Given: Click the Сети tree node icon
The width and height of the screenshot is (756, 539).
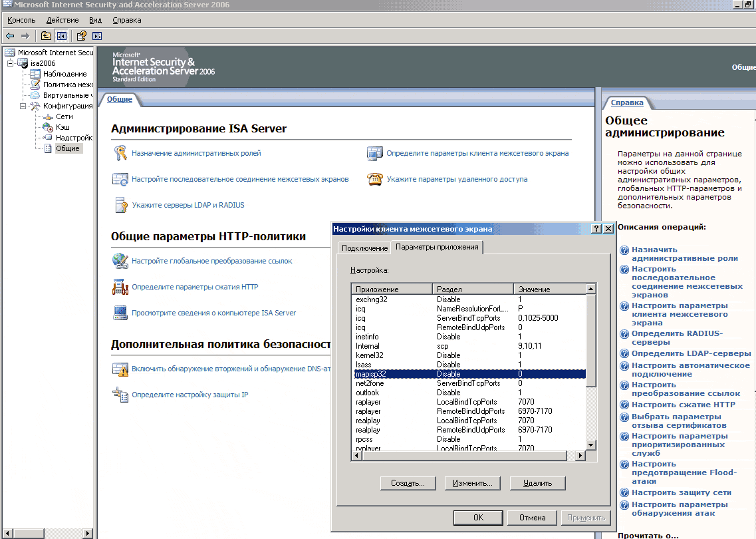Looking at the screenshot, I should coord(48,116).
